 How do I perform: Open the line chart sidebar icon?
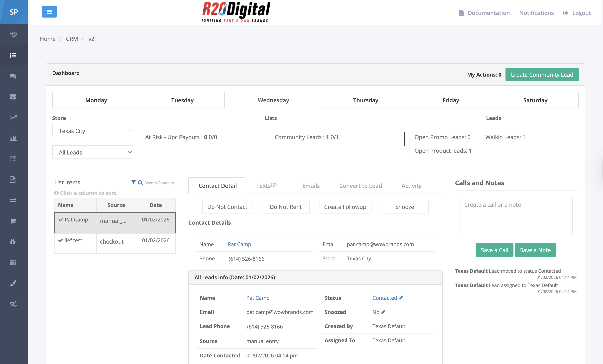(x=14, y=117)
